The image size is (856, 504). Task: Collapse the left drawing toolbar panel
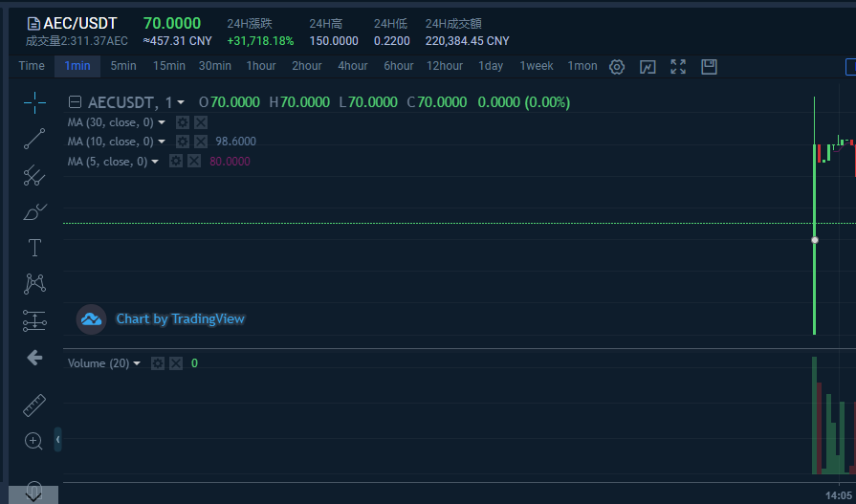point(57,439)
